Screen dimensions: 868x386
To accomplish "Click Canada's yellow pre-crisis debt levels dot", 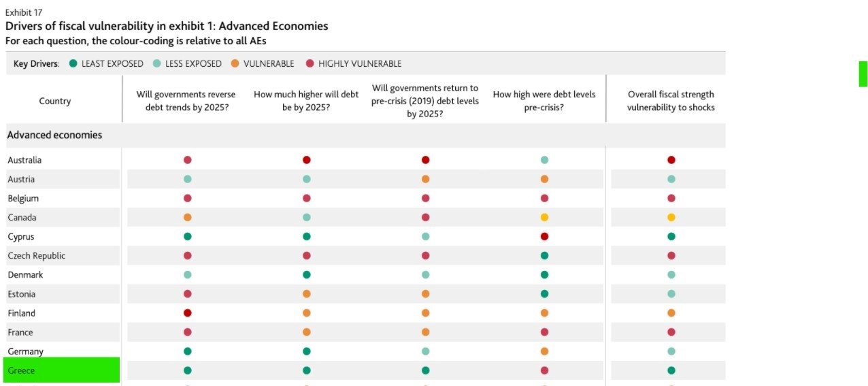I will click(x=544, y=218).
